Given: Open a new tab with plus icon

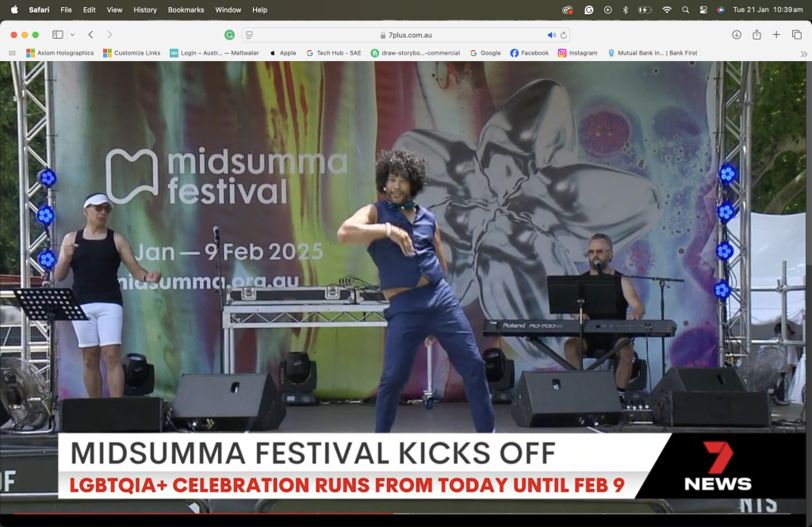Looking at the screenshot, I should coord(776,35).
